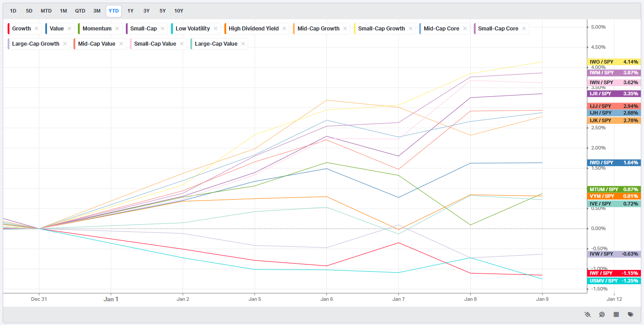644x325 pixels.
Task: Switch to MTD time range
Action: tap(46, 11)
